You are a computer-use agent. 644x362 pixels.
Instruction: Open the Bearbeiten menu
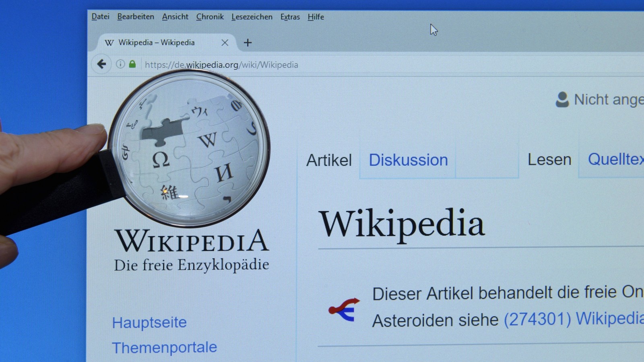click(135, 17)
